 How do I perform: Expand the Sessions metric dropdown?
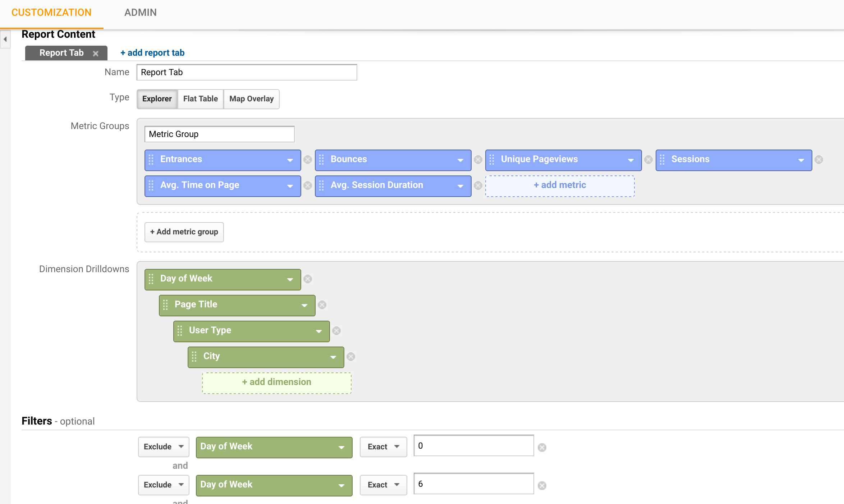(803, 159)
